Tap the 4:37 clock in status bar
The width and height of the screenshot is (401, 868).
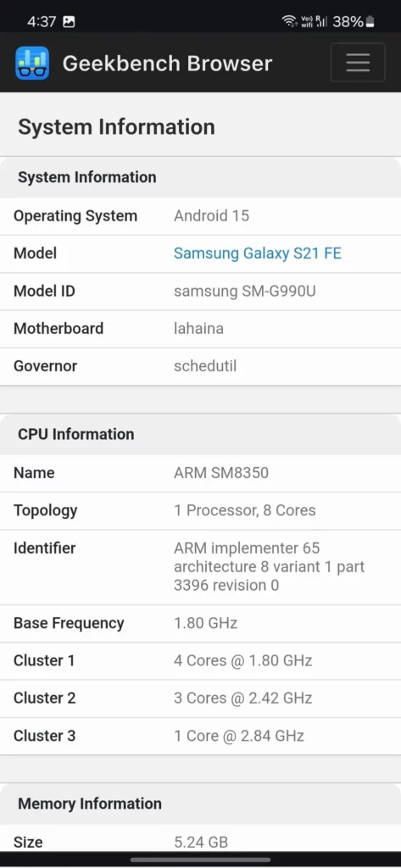42,21
